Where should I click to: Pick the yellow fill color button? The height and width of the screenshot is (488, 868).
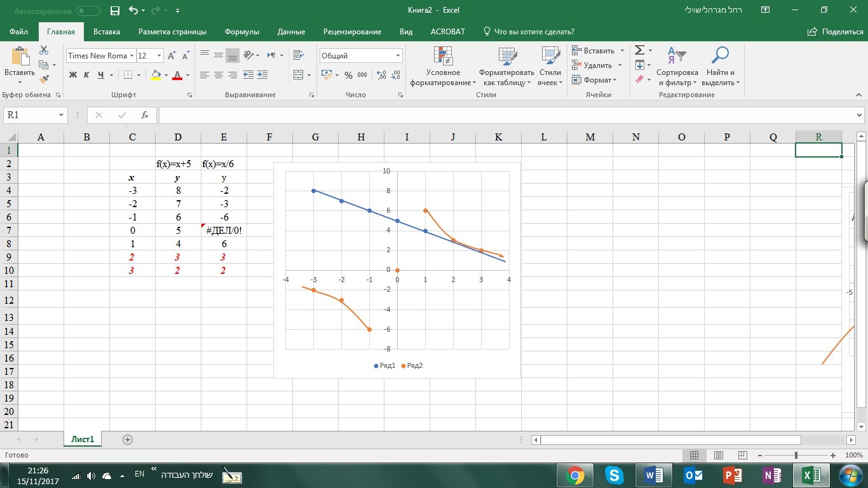156,75
